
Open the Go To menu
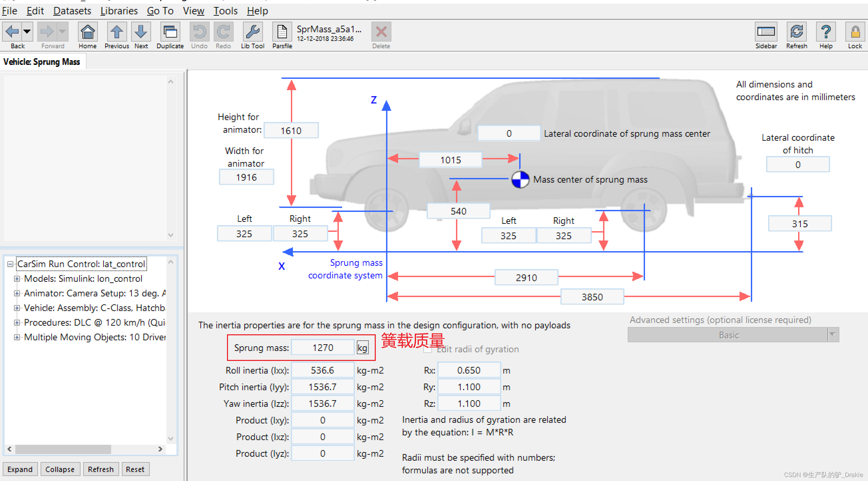tap(160, 11)
